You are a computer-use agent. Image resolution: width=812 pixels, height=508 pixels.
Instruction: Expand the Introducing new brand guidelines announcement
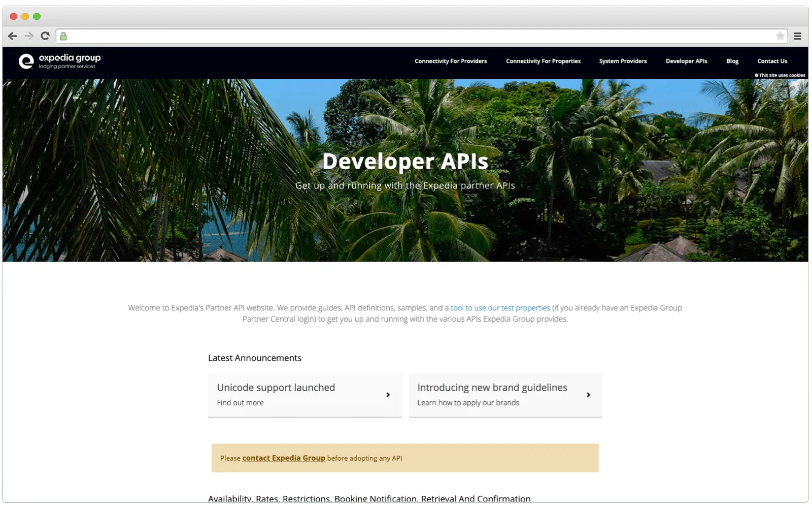tap(505, 395)
